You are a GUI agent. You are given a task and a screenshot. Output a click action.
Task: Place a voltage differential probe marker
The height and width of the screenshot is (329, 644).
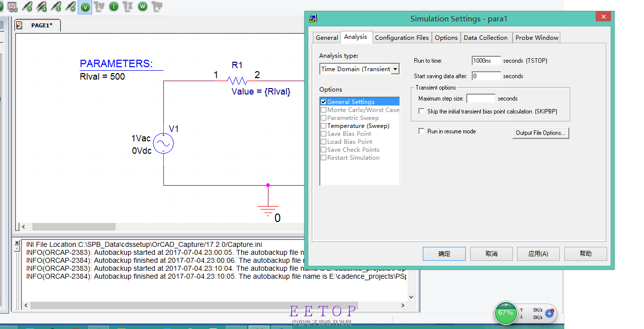pos(41,7)
